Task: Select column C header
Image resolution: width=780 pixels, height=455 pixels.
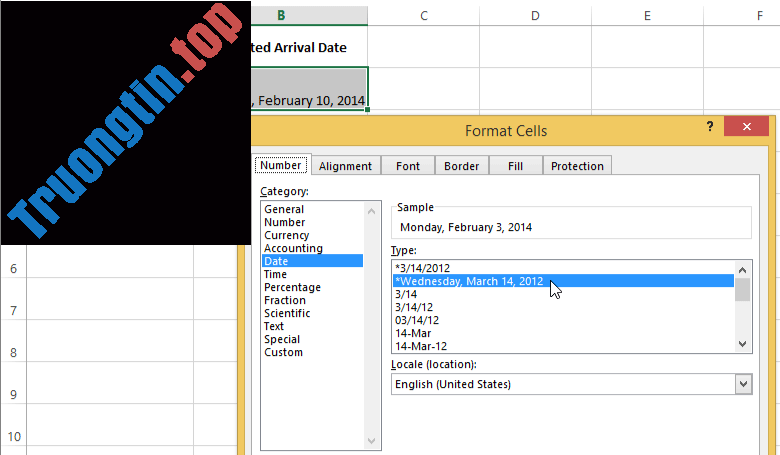Action: 424,15
